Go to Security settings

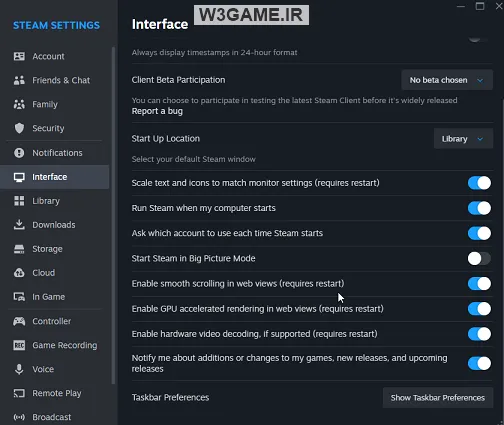tap(55, 128)
